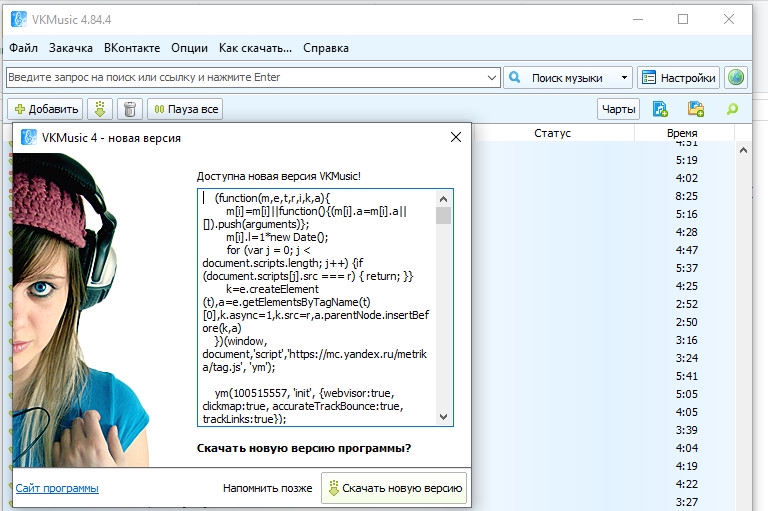Screen dimensions: 768x511
Task: Select the track row with time 3:27
Action: (603, 502)
